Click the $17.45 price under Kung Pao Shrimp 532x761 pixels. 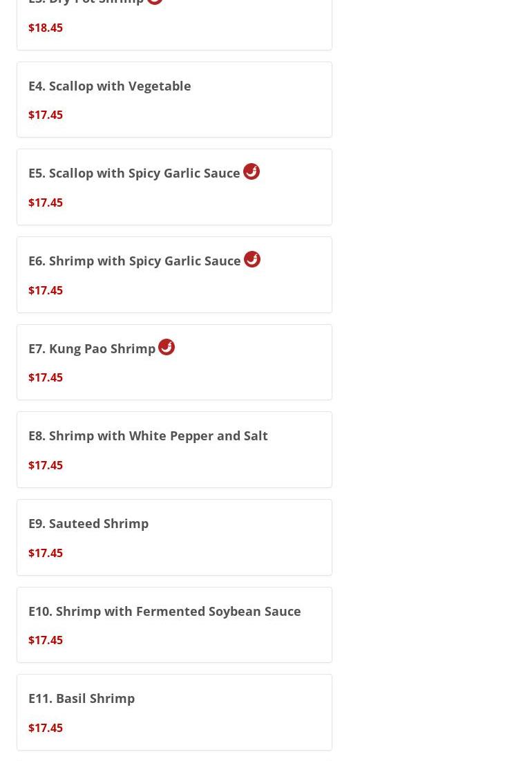click(46, 377)
